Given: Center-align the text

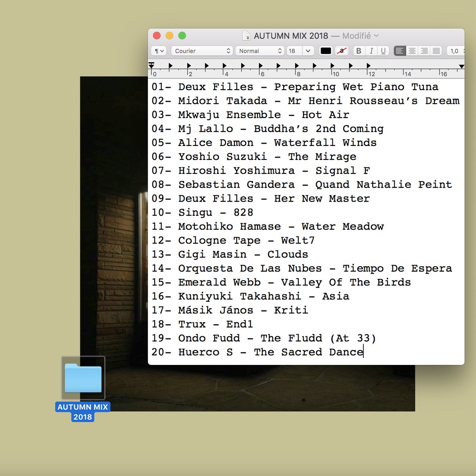Looking at the screenshot, I should coord(412,51).
